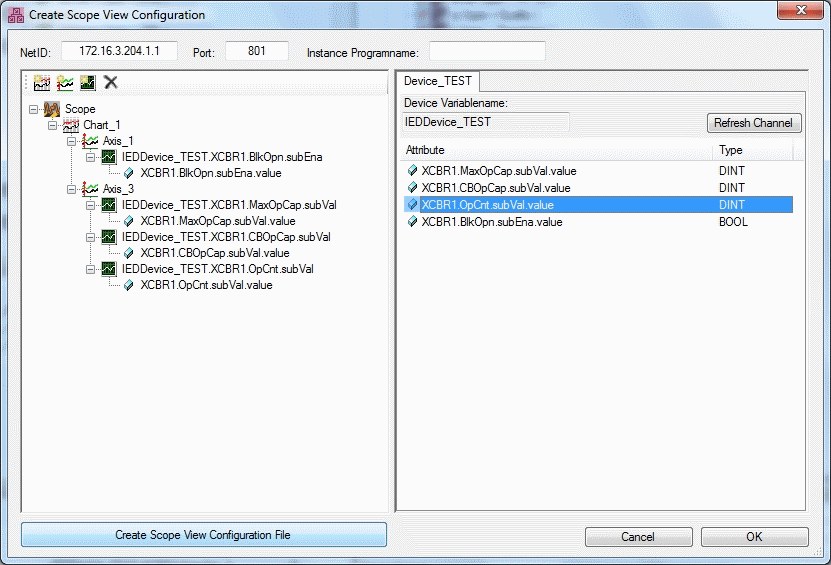Select Chart_1 label in tree
Image resolution: width=831 pixels, height=565 pixels.
point(102,125)
